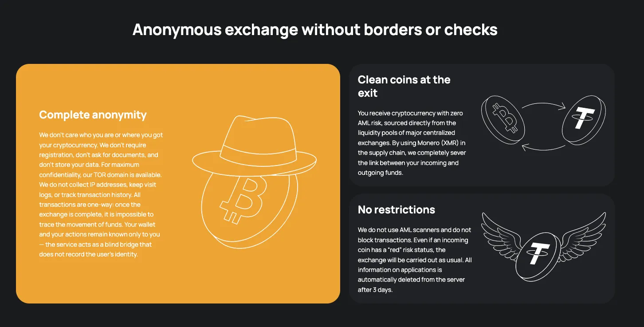Click the winged Tether coin illustration
The height and width of the screenshot is (327, 644).
point(543,247)
